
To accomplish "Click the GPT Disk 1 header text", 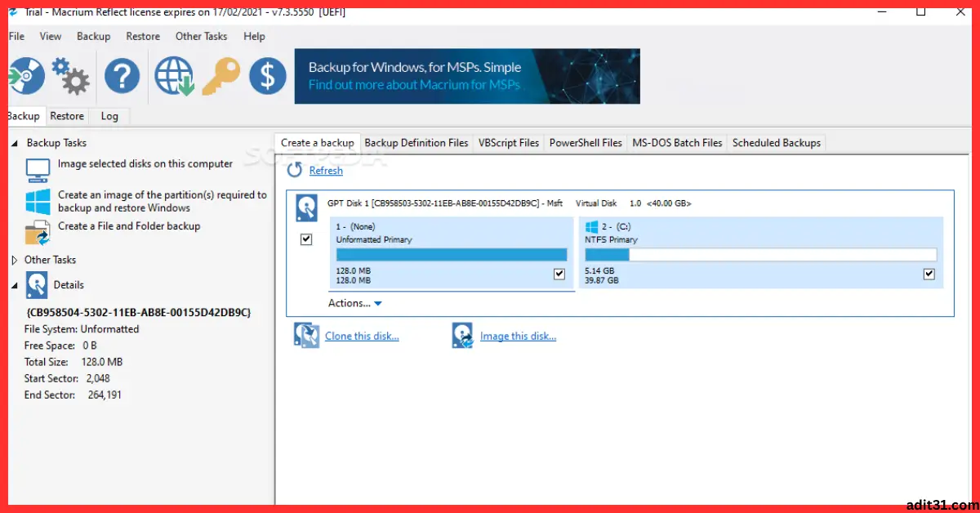I will coord(509,203).
